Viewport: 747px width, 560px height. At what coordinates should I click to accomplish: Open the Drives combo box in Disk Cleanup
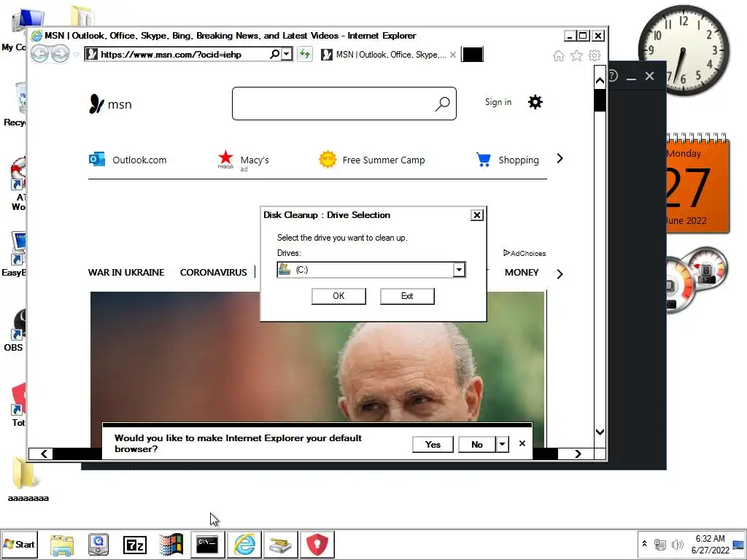point(371,270)
